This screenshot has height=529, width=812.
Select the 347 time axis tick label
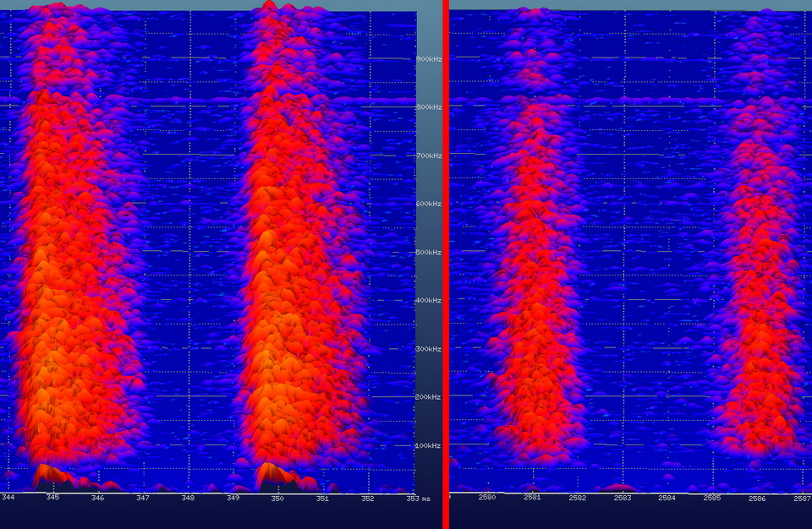point(142,498)
